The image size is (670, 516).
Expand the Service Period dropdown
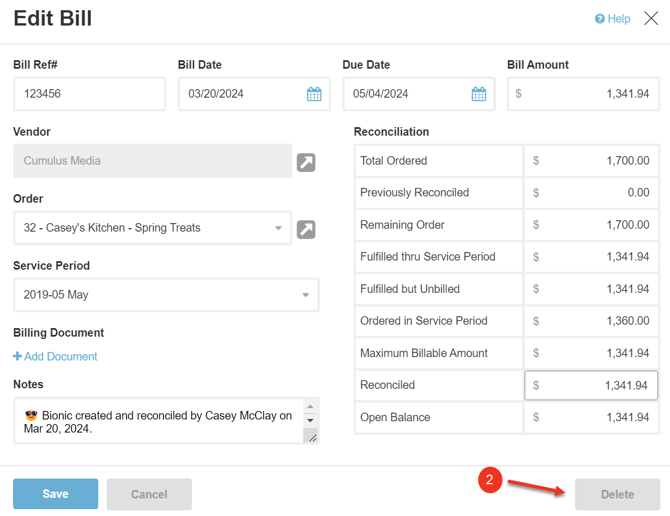(305, 295)
